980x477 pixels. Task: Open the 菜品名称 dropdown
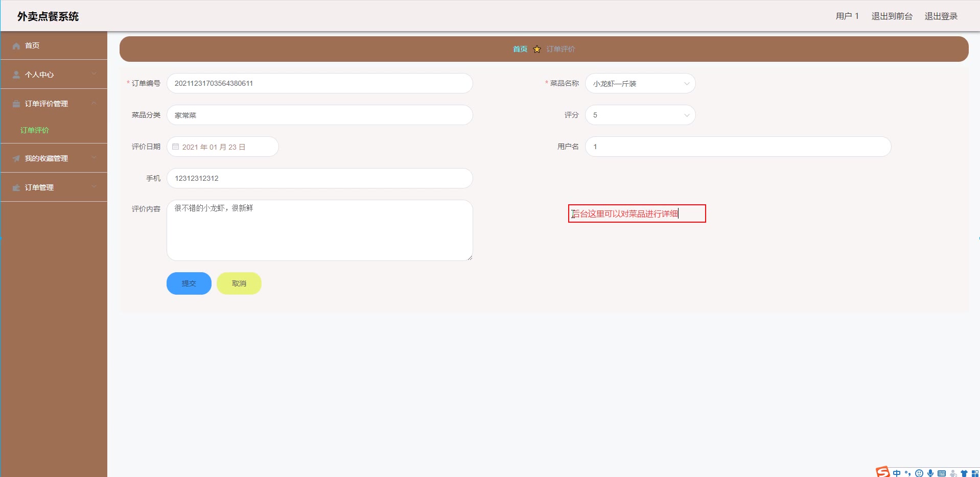[x=640, y=83]
